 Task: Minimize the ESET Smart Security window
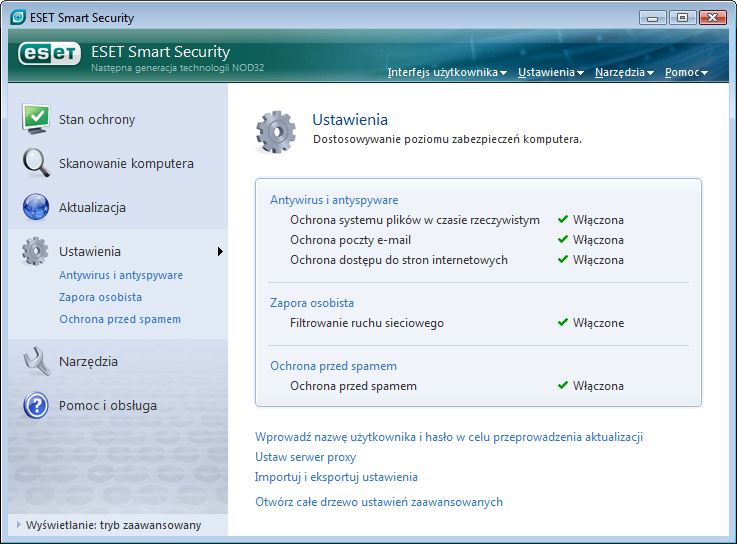pyautogui.click(x=652, y=18)
